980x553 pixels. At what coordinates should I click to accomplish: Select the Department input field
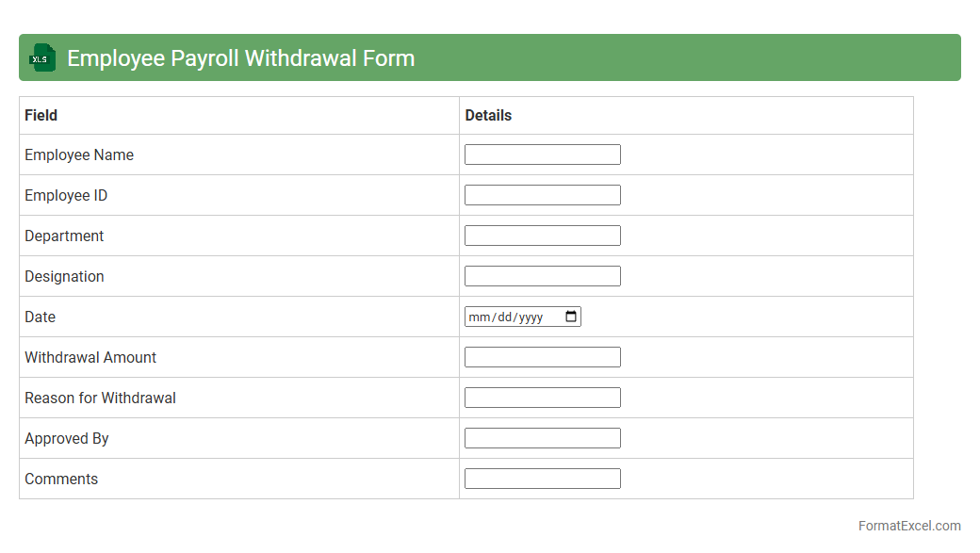pos(542,236)
